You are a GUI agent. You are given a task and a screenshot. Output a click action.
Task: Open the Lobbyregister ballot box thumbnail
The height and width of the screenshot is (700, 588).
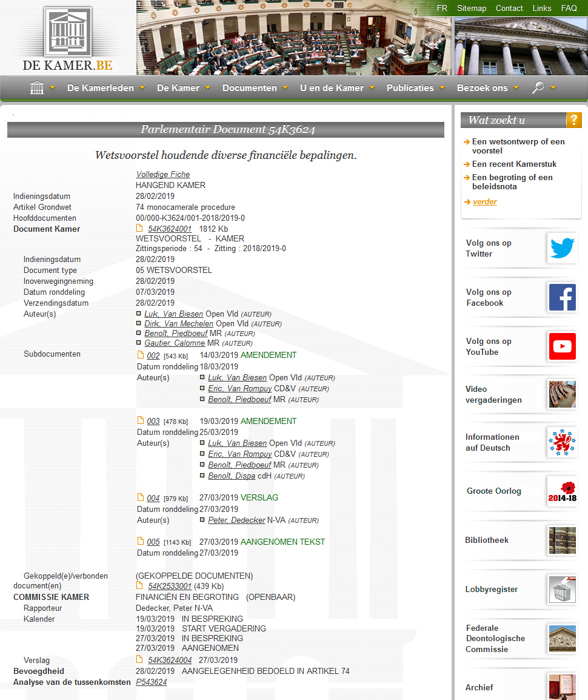pyautogui.click(x=561, y=589)
